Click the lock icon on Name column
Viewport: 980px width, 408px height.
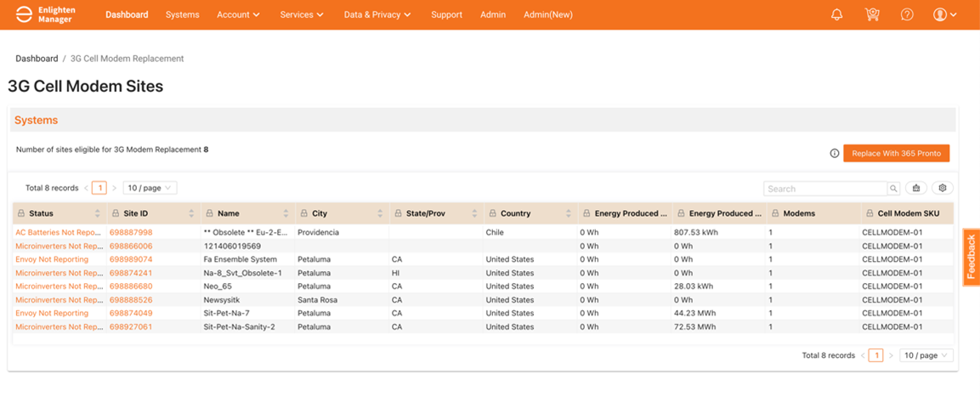click(209, 213)
